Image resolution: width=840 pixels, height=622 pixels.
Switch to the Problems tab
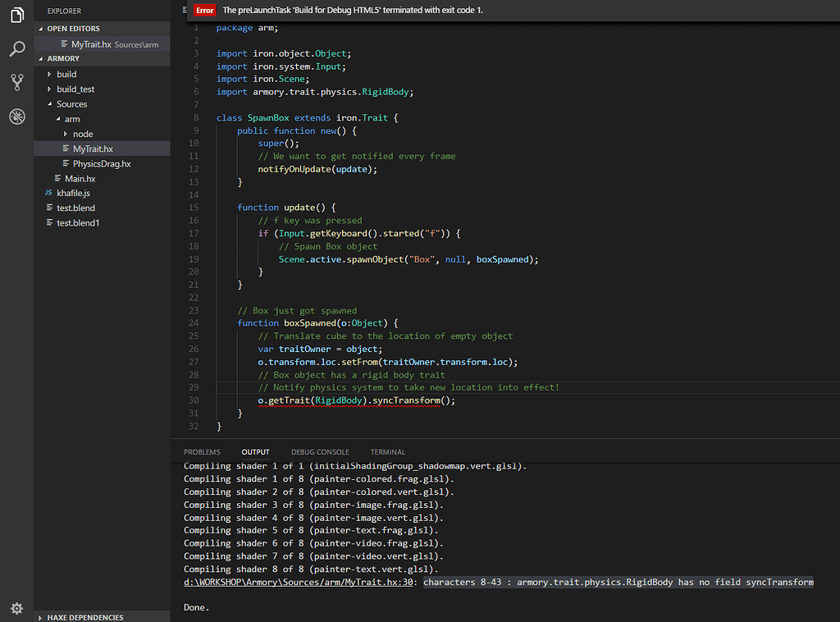[202, 452]
